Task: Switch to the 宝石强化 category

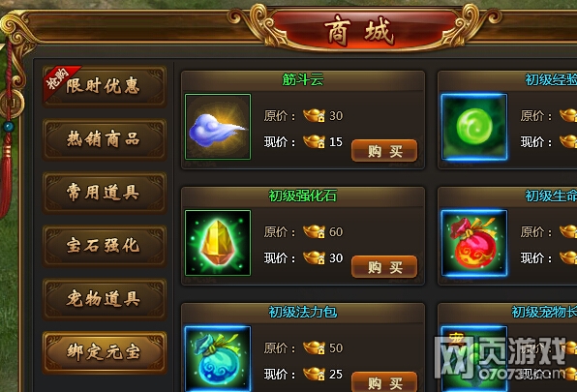Action: point(105,246)
